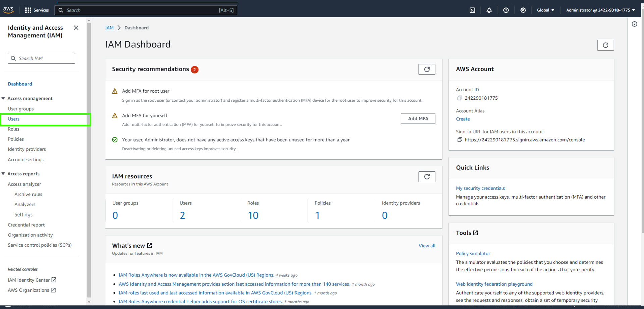Open the Global region dropdown
The height and width of the screenshot is (309, 644).
click(545, 10)
